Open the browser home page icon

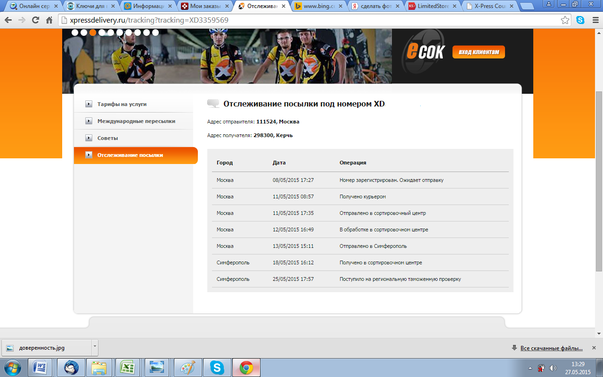click(49, 20)
